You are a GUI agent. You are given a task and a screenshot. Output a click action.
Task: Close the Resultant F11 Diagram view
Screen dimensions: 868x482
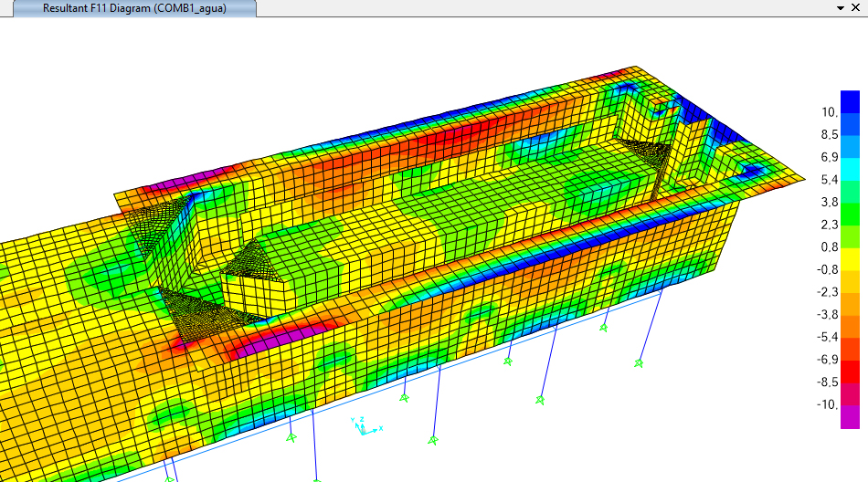[856, 7]
